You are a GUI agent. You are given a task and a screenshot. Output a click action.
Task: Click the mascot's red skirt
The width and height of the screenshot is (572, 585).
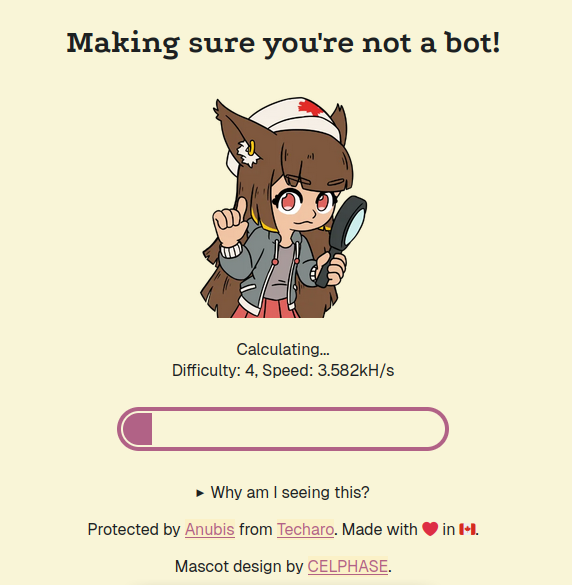[x=266, y=308]
